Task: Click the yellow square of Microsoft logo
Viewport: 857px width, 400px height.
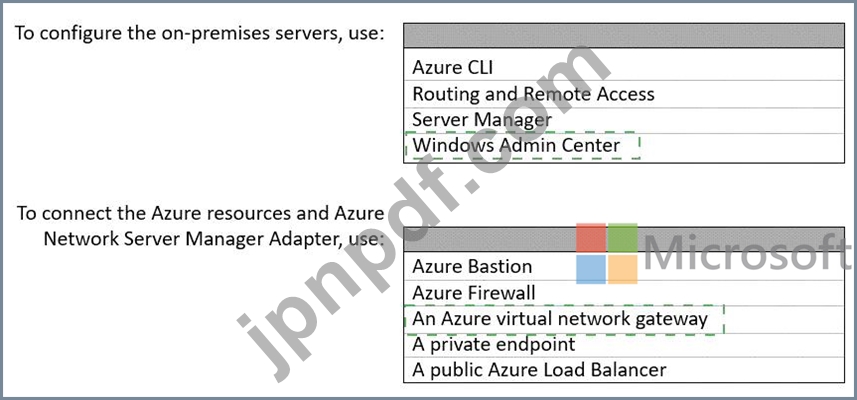Action: [x=623, y=269]
